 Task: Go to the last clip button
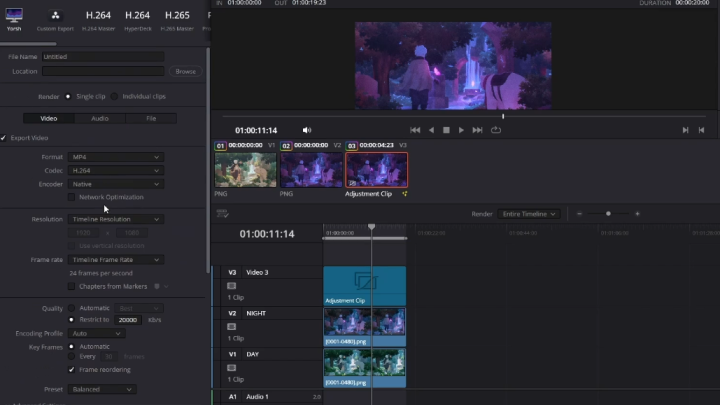click(701, 130)
